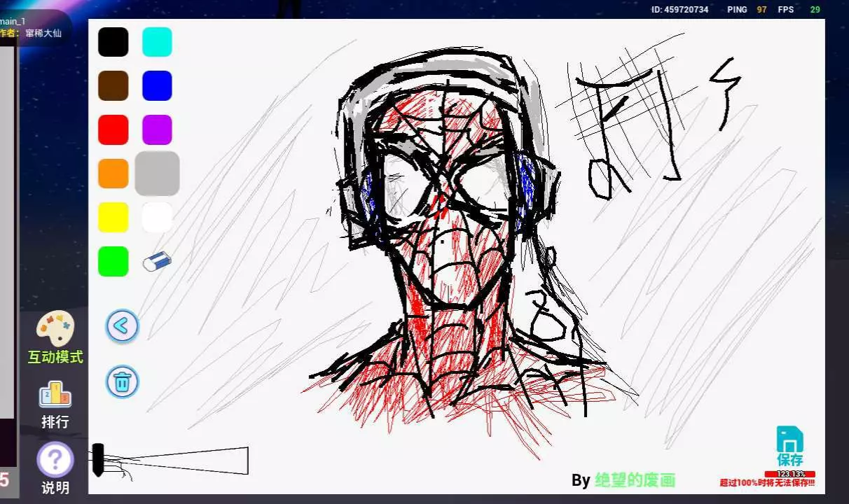The width and height of the screenshot is (849, 504).
Task: Pick the brown color swatch
Action: [x=113, y=85]
